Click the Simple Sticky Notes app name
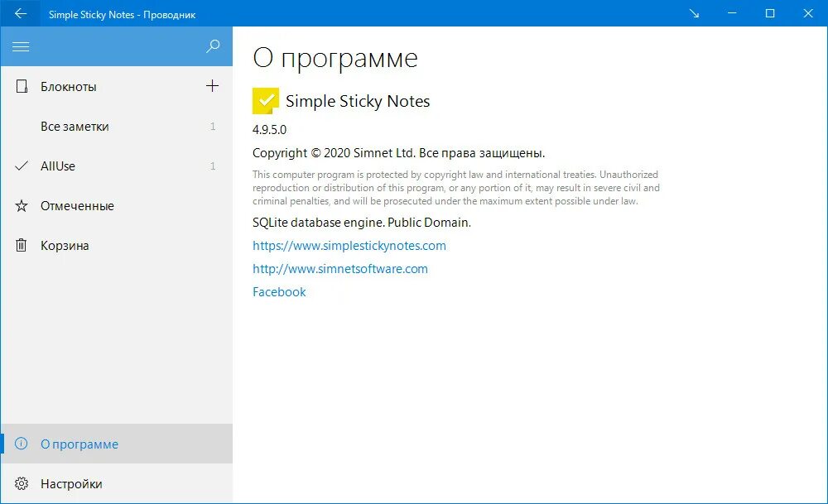The image size is (828, 504). [x=358, y=101]
